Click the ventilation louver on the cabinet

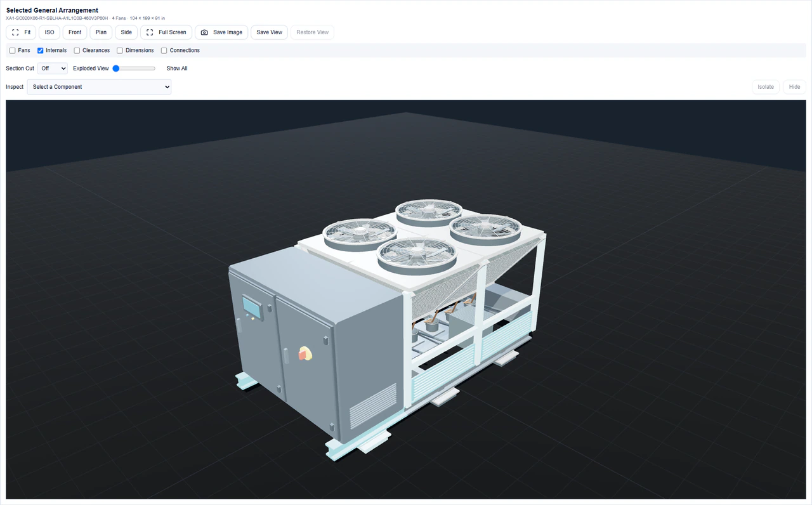click(372, 405)
